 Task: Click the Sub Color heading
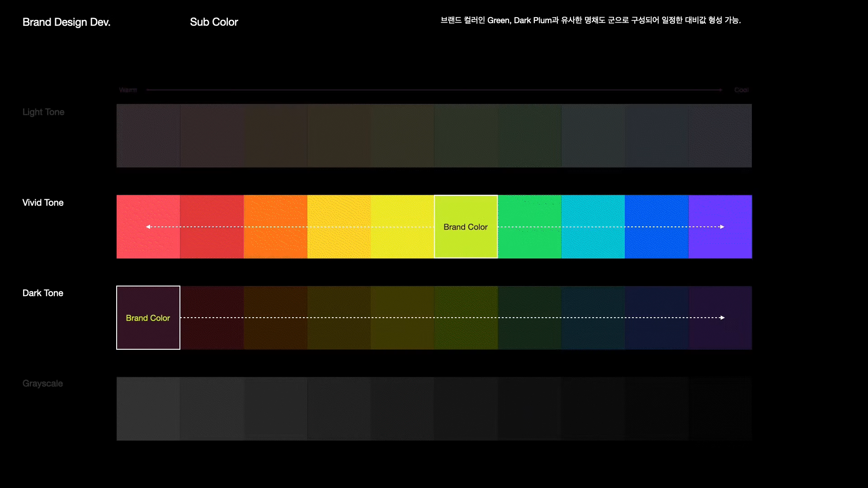pos(214,22)
